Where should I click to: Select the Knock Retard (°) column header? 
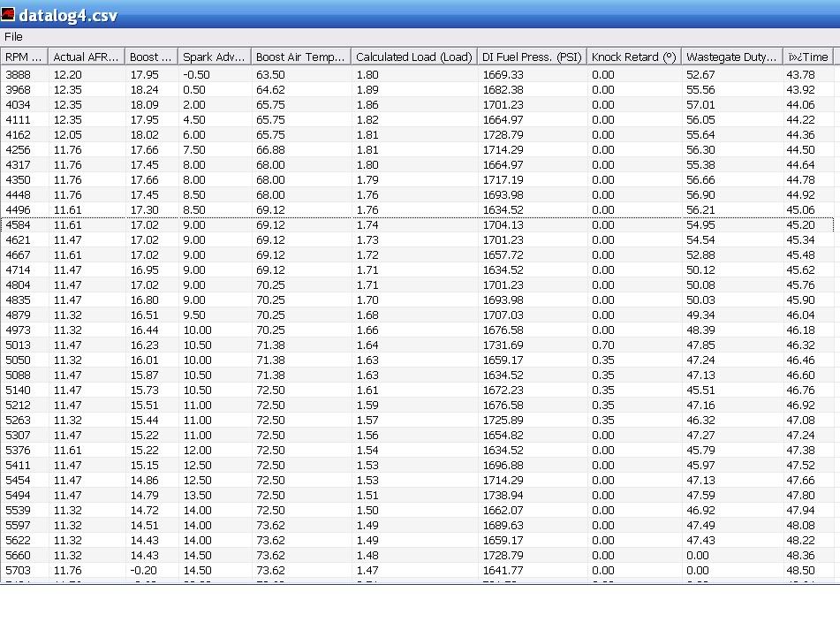click(633, 57)
